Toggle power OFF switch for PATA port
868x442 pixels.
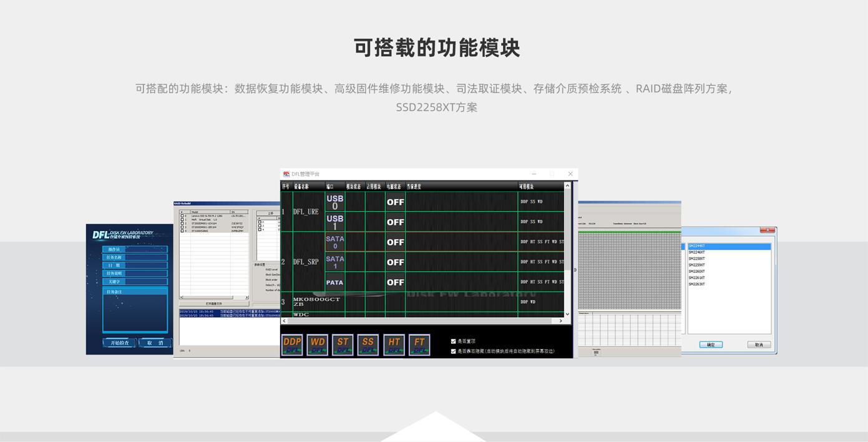(x=395, y=282)
